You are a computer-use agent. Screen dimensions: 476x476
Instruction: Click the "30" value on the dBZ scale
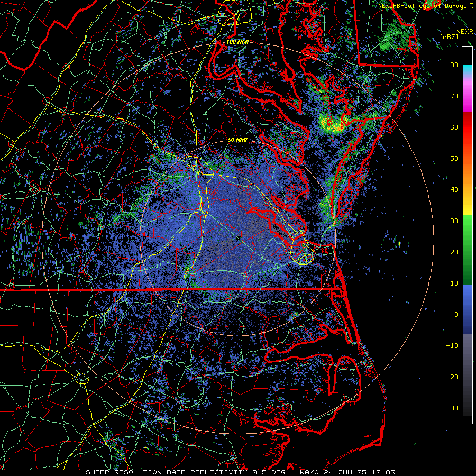click(454, 221)
